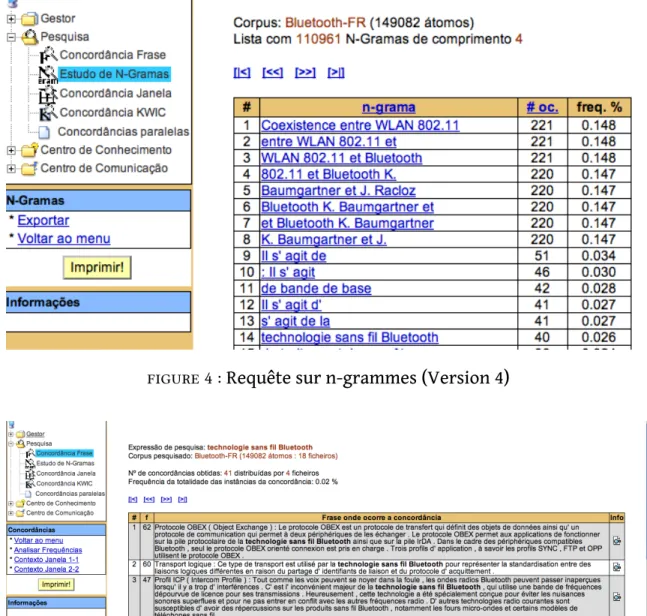
Task: Go to first page of concordance results
Action: point(133,500)
